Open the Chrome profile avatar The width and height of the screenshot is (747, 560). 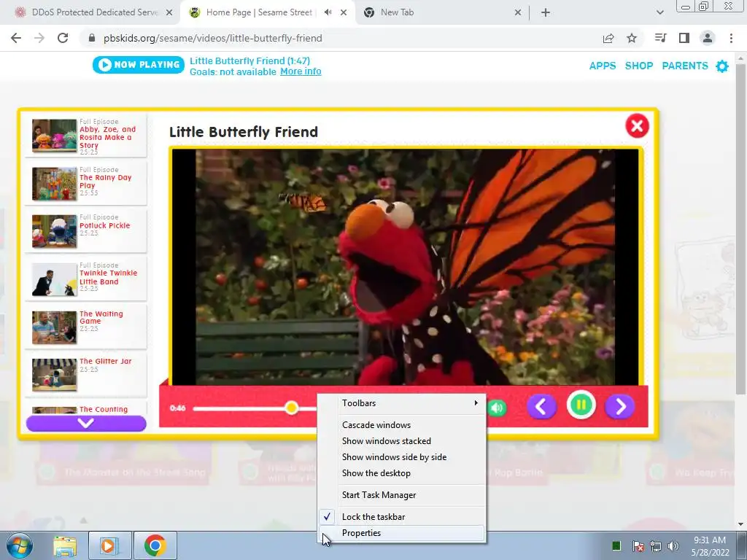click(708, 38)
